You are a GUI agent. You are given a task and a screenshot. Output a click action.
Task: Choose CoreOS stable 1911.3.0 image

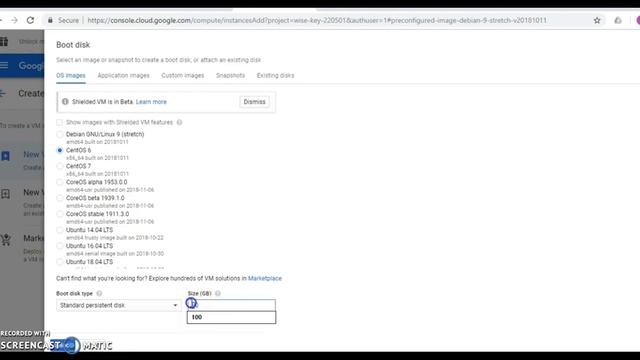(60, 214)
